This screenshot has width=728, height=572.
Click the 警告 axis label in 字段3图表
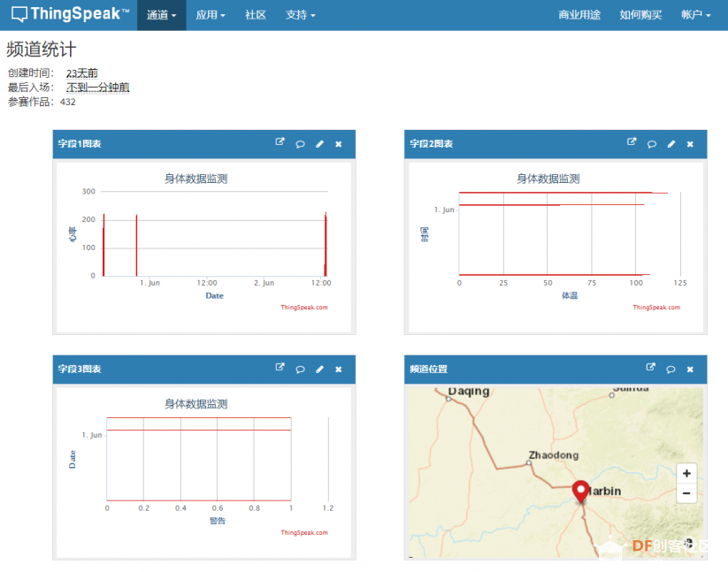tap(218, 521)
